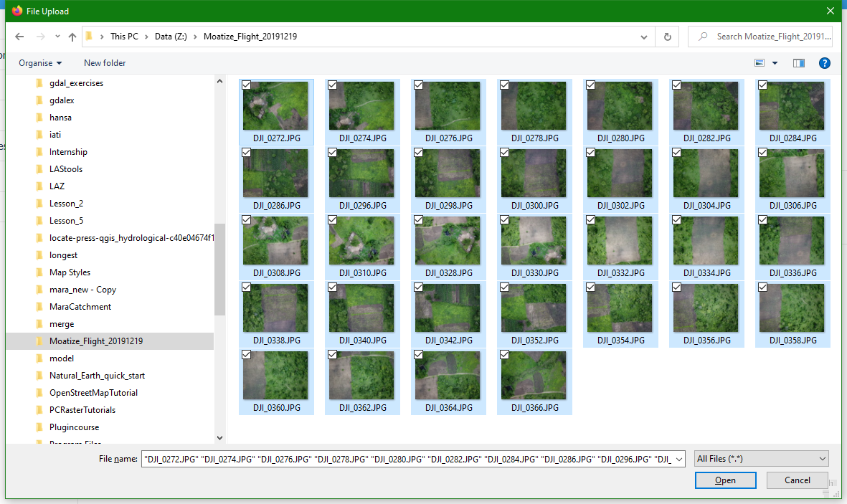Open the Plugincourse folder in tree
The height and width of the screenshot is (504, 847).
pyautogui.click(x=74, y=427)
